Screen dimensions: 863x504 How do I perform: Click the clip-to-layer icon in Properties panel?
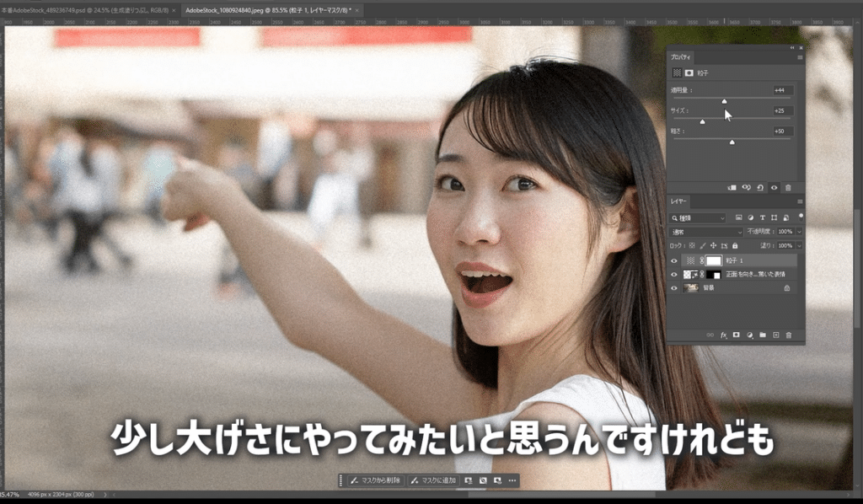tap(732, 188)
